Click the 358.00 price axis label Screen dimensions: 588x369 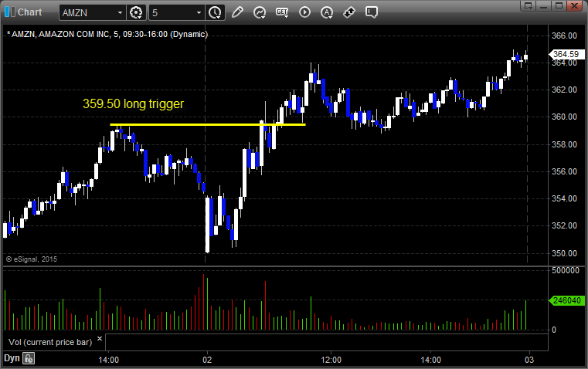(x=564, y=144)
